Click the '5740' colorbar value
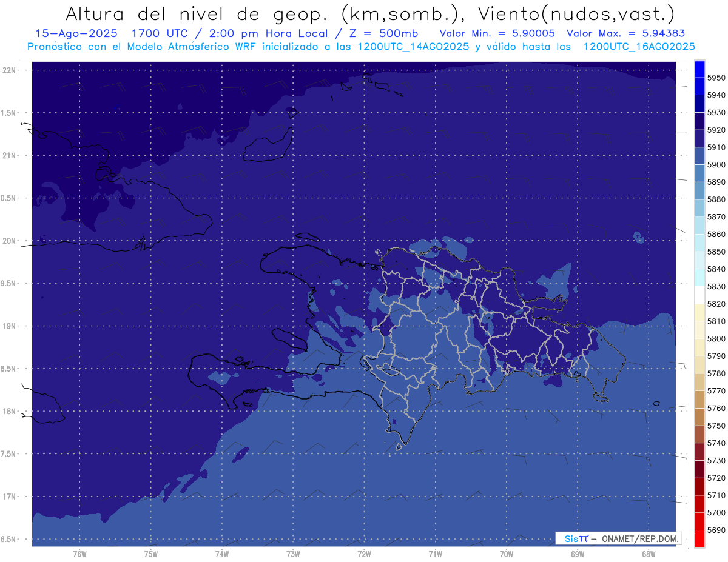728x562 pixels. click(716, 443)
